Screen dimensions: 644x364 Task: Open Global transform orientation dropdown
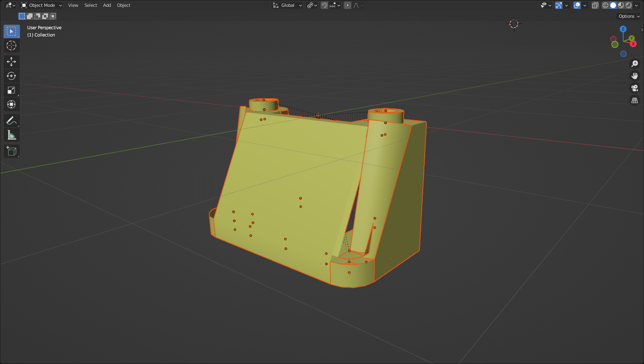point(287,5)
